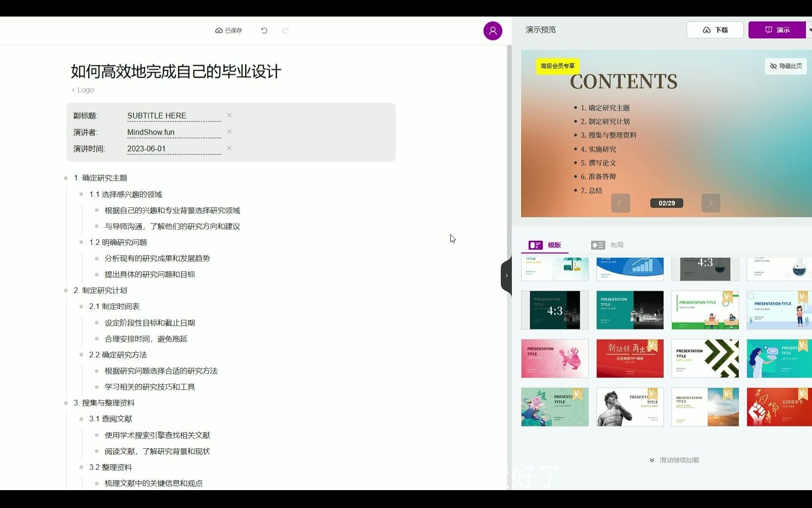
Task: Select outline item 与导师沟通，了解他们的研究方向和建议
Action: pos(172,226)
